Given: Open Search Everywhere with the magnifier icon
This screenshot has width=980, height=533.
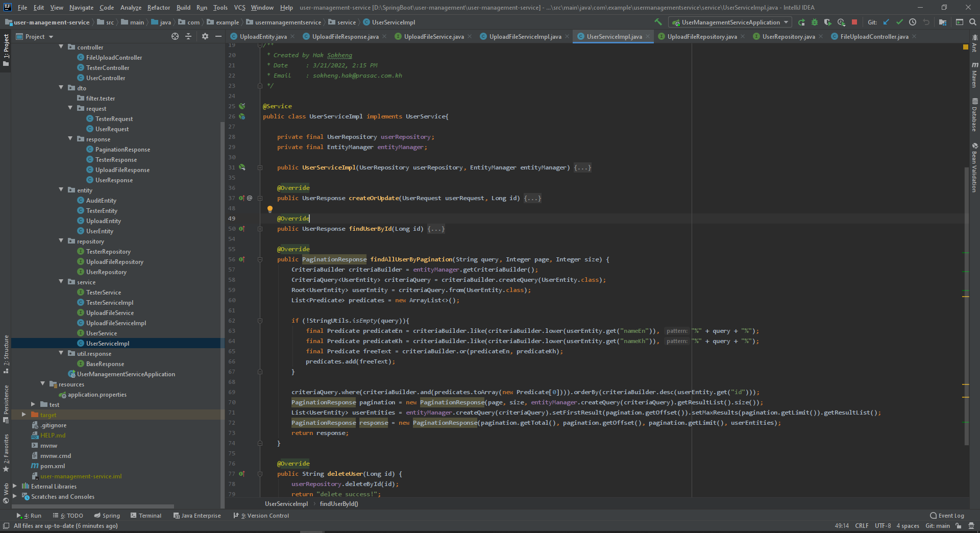Looking at the screenshot, I should pyautogui.click(x=972, y=22).
